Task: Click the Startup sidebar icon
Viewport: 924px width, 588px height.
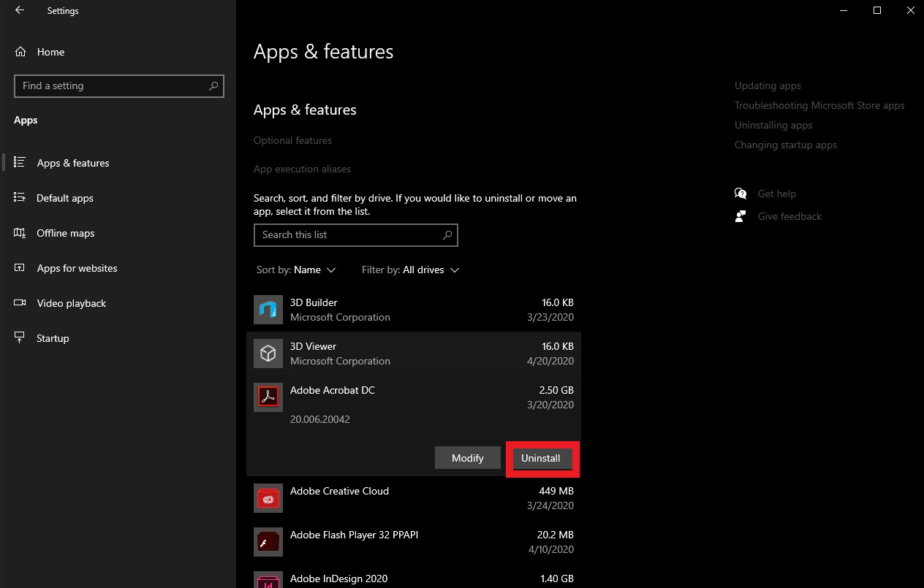Action: pyautogui.click(x=20, y=337)
